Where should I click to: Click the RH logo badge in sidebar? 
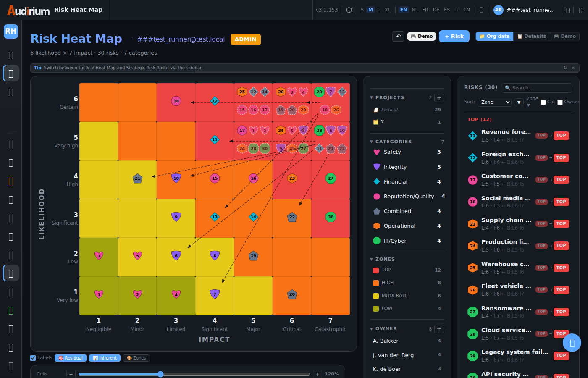[x=11, y=31]
